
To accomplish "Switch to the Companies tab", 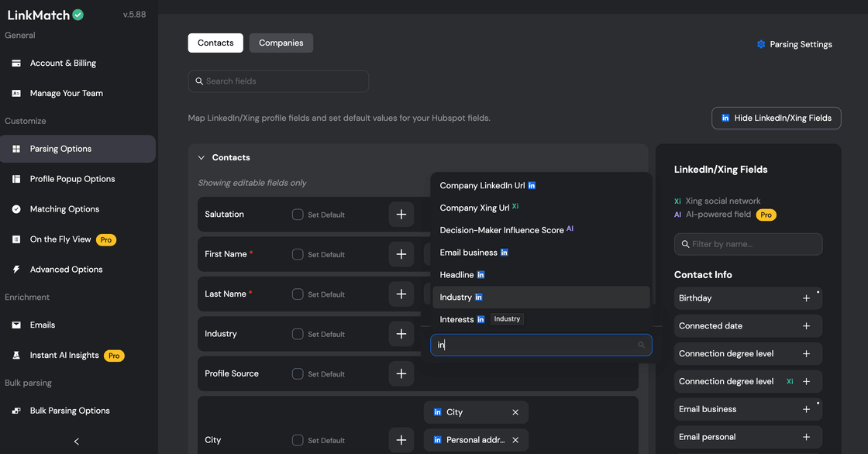I will pyautogui.click(x=281, y=43).
